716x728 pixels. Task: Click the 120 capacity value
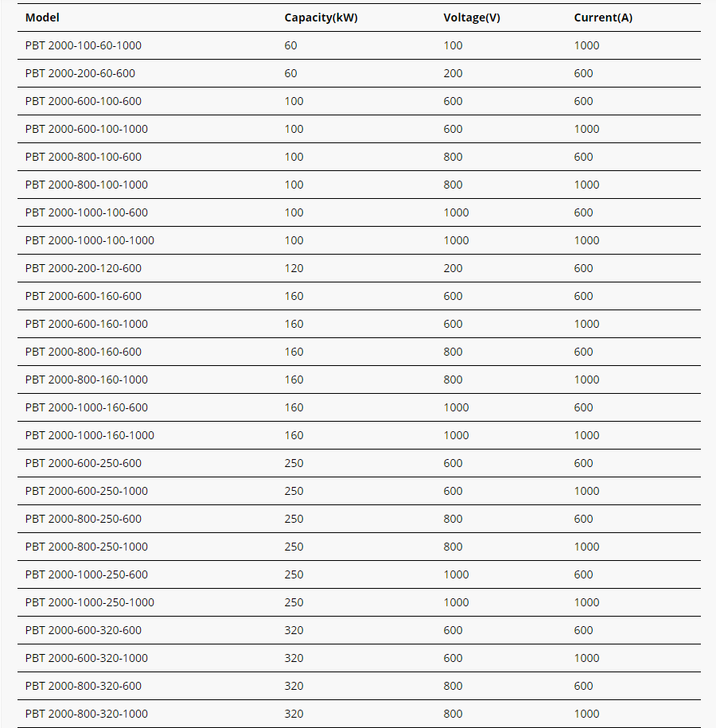[x=294, y=268]
